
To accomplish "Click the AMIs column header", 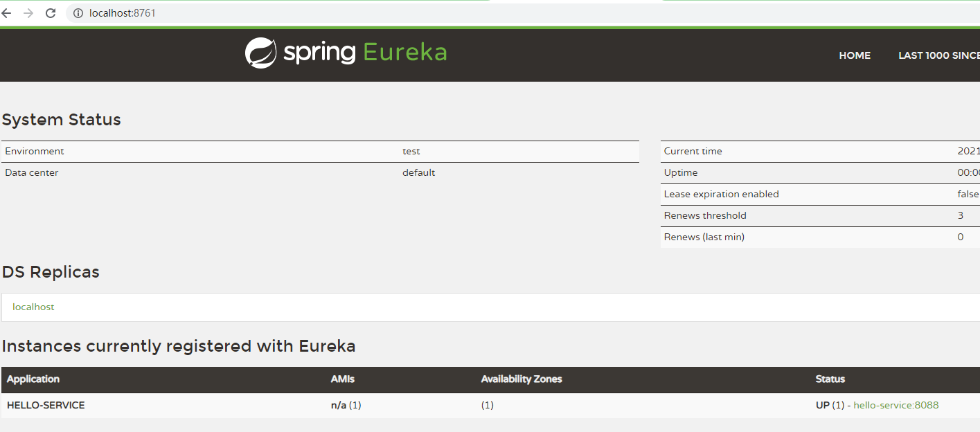I will [343, 379].
